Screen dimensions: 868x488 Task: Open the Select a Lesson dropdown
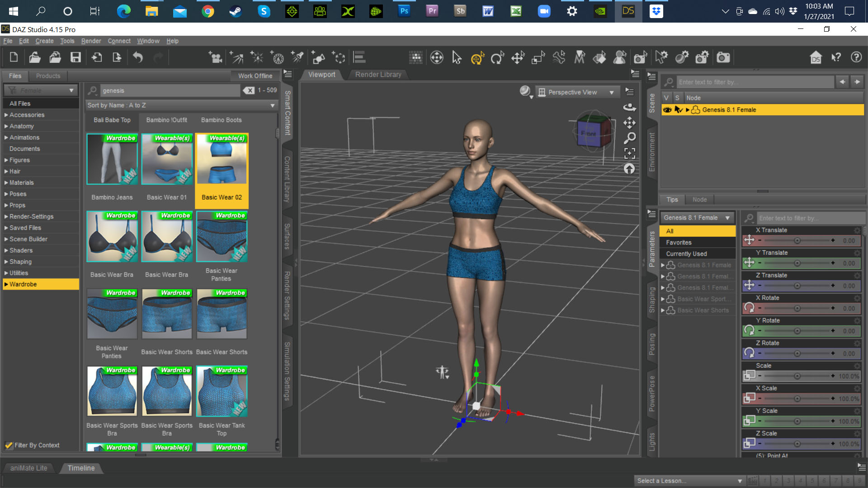(x=689, y=481)
